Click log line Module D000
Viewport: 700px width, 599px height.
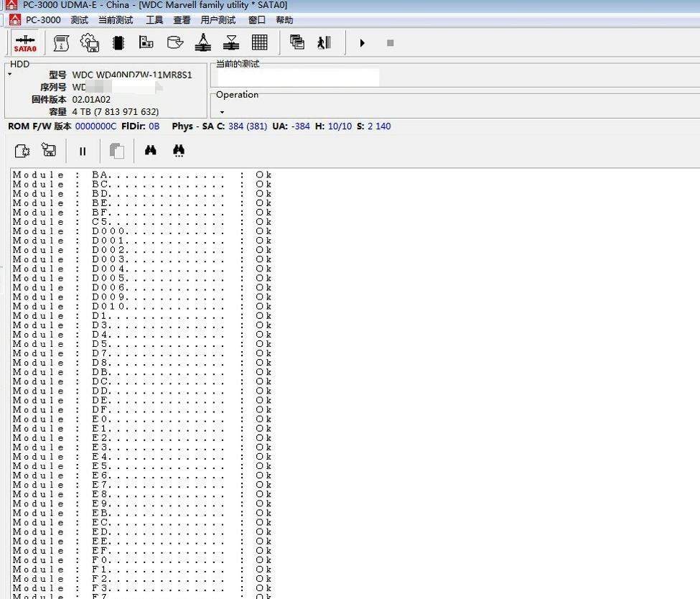click(142, 231)
